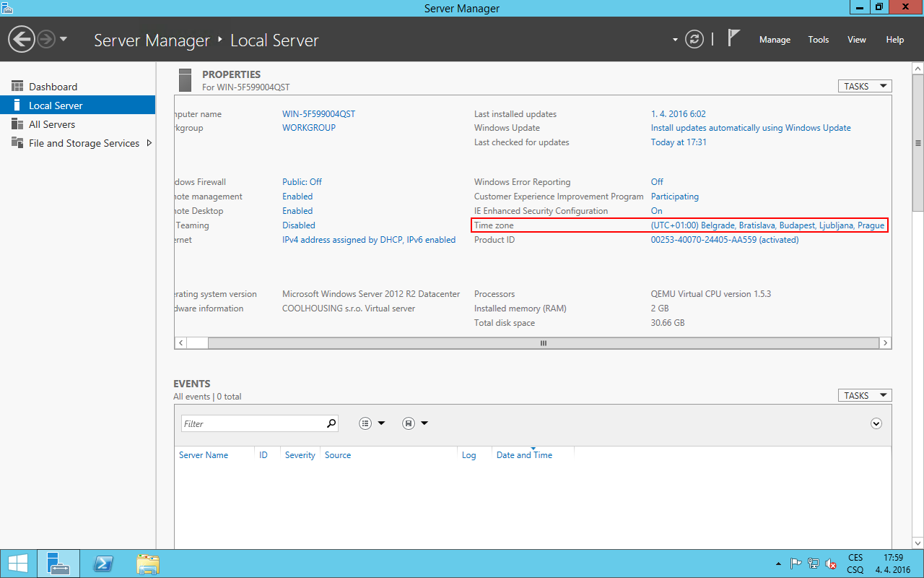Go back with the back arrow button
Image resolution: width=924 pixels, height=578 pixels.
point(22,39)
